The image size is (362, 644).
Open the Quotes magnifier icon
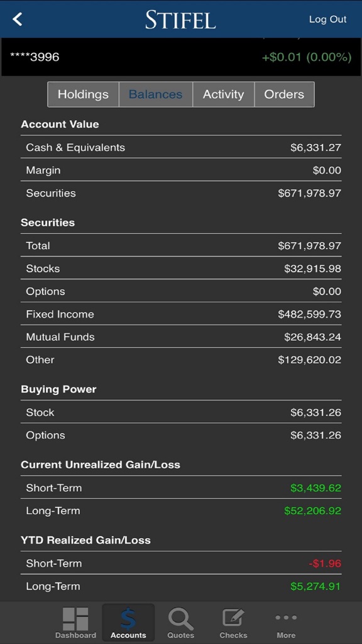[180, 619]
